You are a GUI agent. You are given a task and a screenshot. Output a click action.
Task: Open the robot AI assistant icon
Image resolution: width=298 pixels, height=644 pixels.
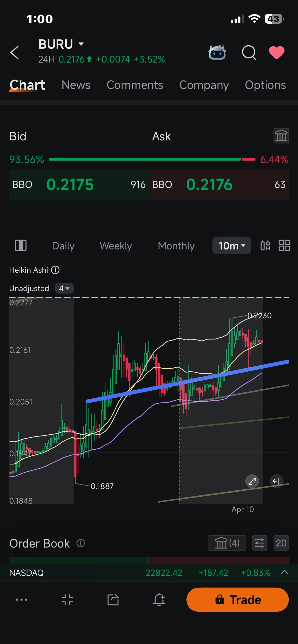217,53
